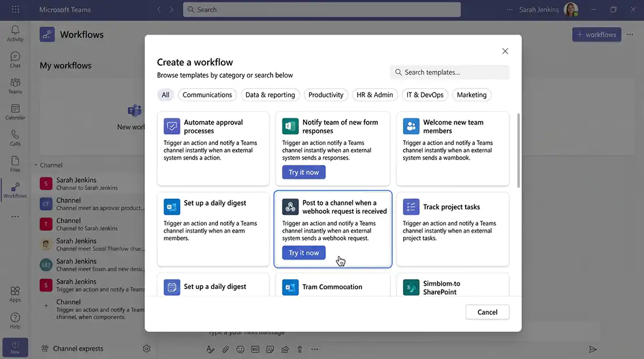Viewport: 644px width, 359px height.
Task: Click the Automate approval processes icon
Action: (x=172, y=126)
